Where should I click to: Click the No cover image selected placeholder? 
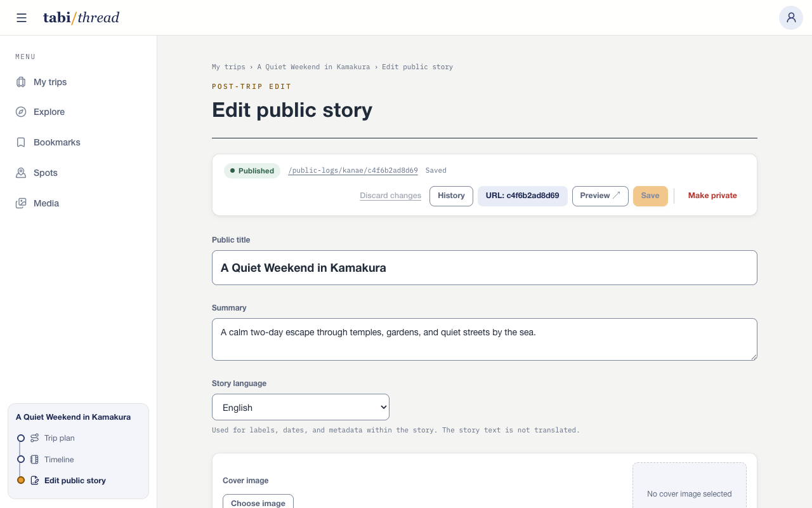point(690,485)
